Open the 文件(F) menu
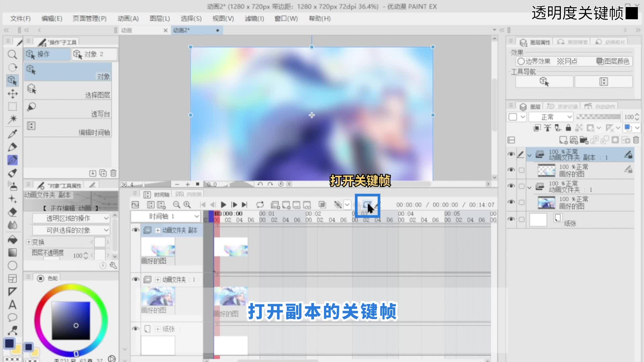 pyautogui.click(x=20, y=18)
